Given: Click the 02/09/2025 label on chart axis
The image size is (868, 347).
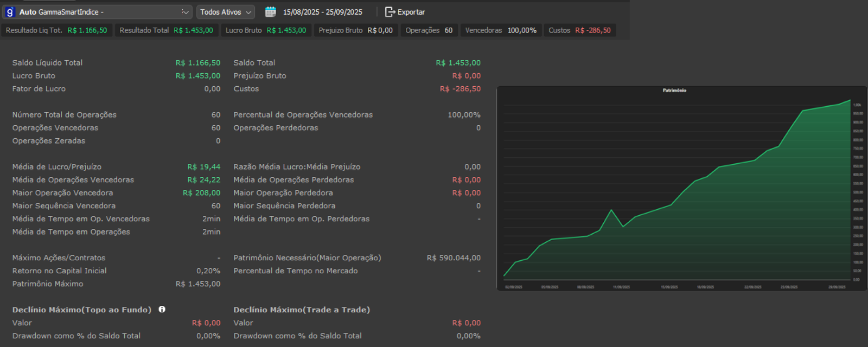Looking at the screenshot, I should (x=513, y=287).
